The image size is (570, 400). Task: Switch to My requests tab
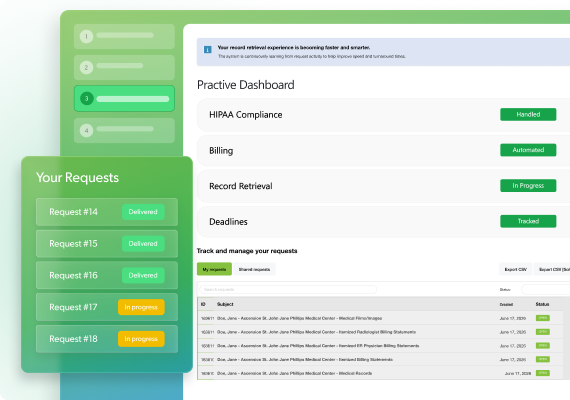coord(214,269)
